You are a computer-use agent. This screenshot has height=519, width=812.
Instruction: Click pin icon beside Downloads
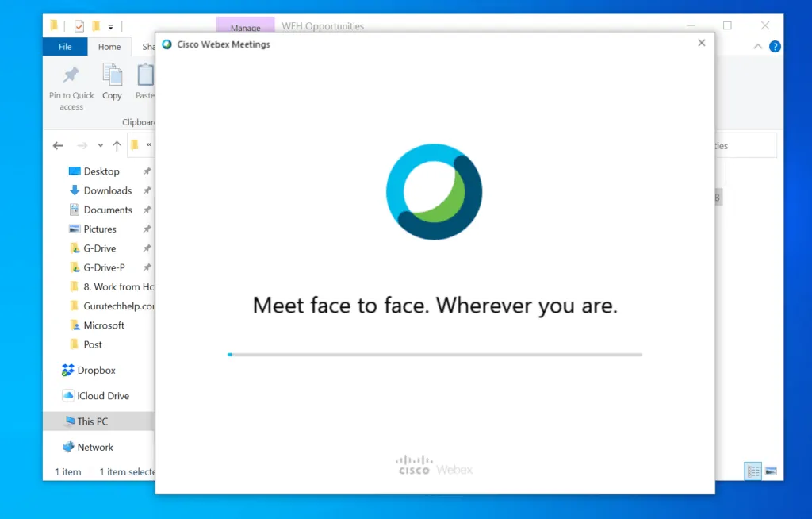(147, 190)
